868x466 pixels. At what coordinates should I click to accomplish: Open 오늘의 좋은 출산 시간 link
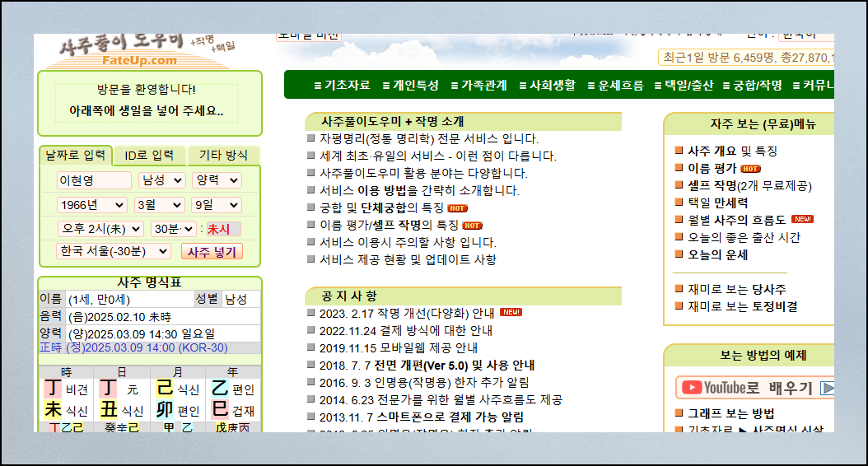(x=744, y=237)
